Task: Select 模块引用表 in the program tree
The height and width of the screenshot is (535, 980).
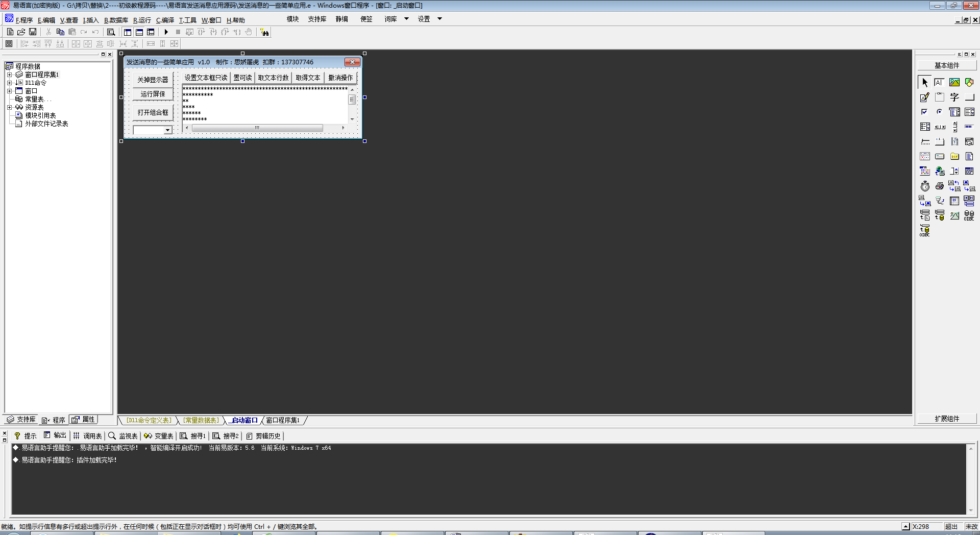Action: [36, 115]
